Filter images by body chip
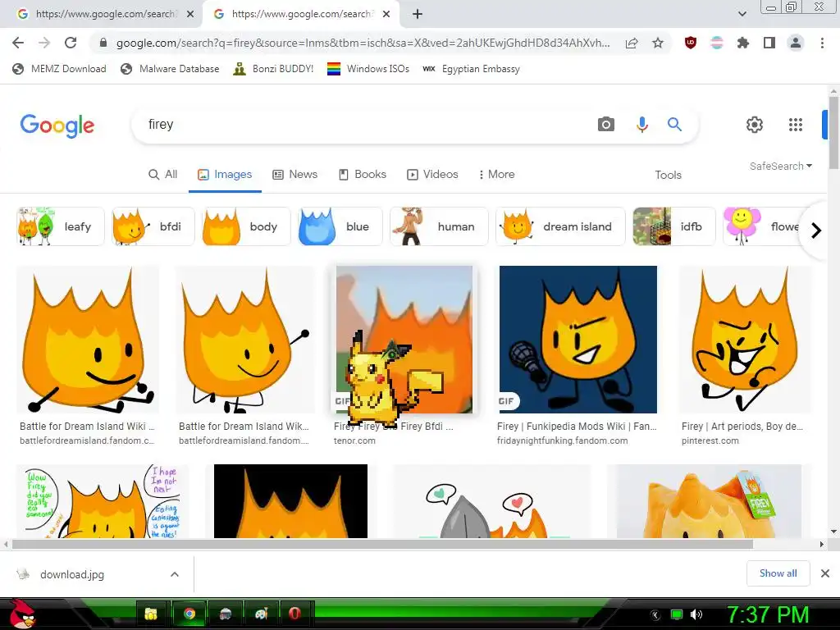840x630 pixels. (x=246, y=226)
